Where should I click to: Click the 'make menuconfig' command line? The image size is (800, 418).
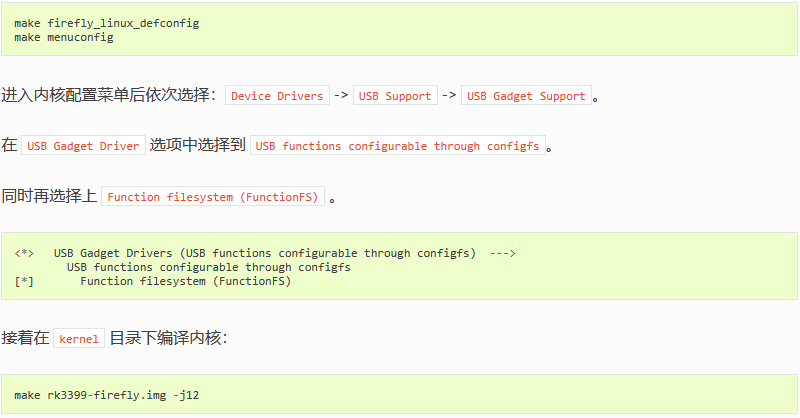click(x=64, y=37)
